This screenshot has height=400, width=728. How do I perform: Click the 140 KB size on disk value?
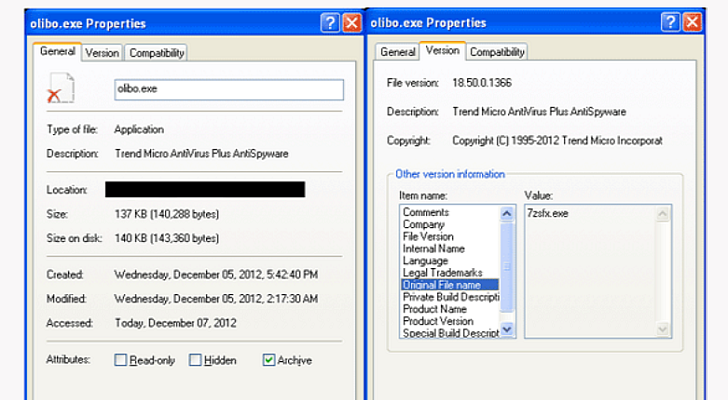click(x=167, y=238)
